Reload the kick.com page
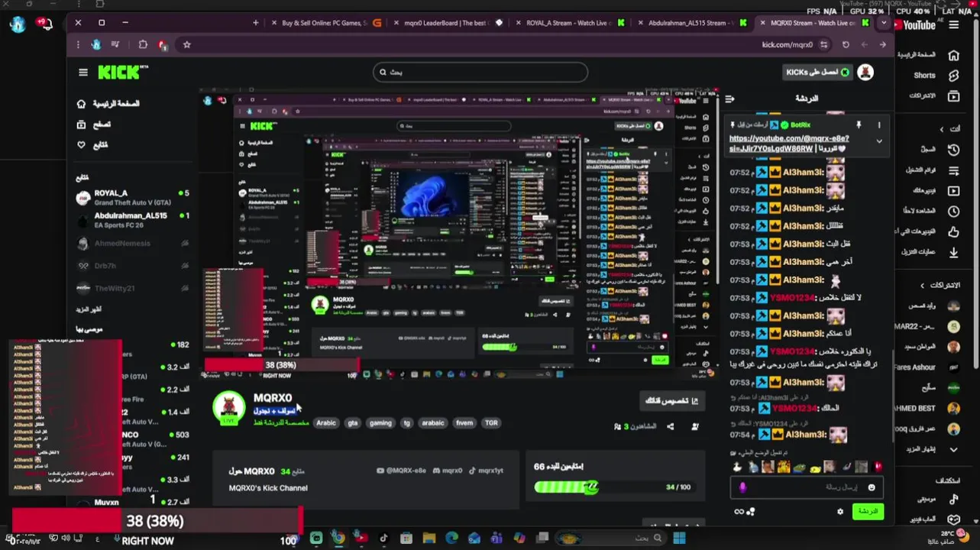The image size is (980, 550). coord(846,45)
